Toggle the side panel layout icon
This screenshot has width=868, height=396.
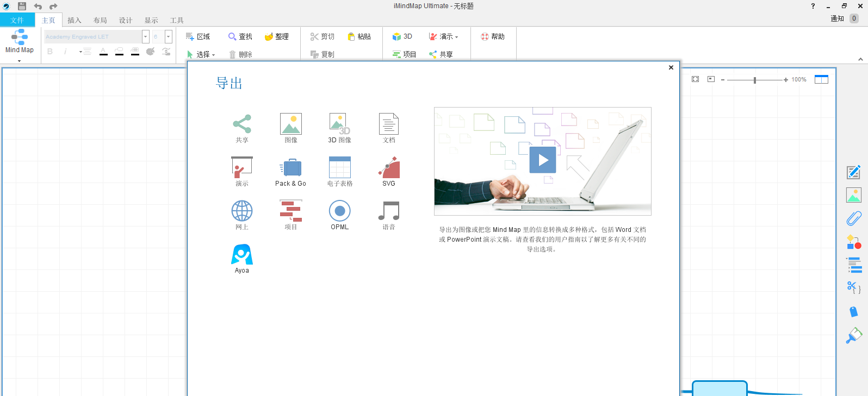click(x=821, y=79)
